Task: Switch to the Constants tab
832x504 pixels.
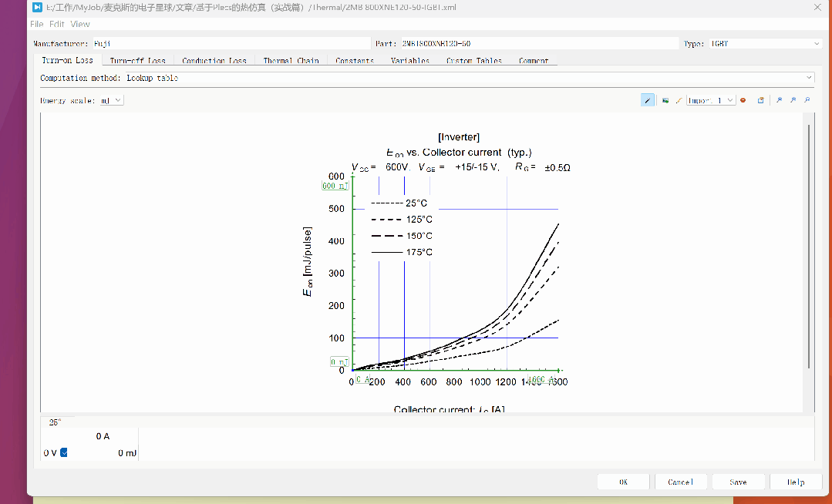Action: (x=355, y=60)
